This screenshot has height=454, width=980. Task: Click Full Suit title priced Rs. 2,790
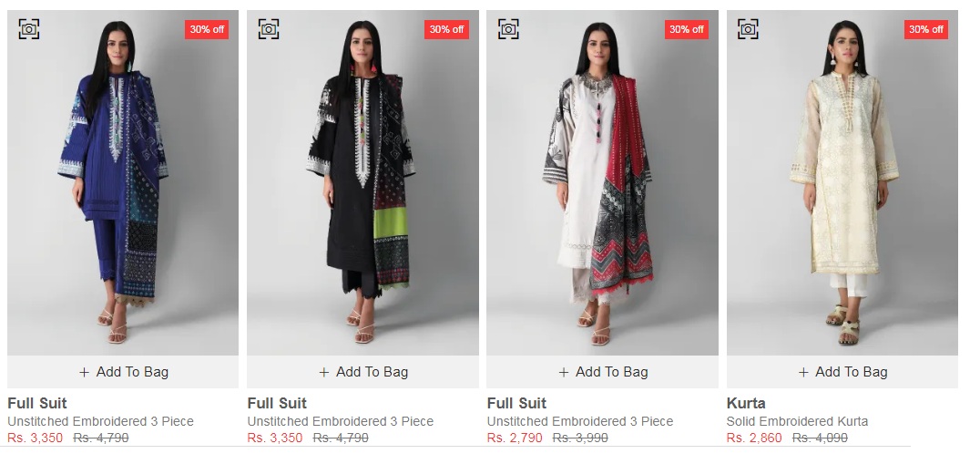517,403
